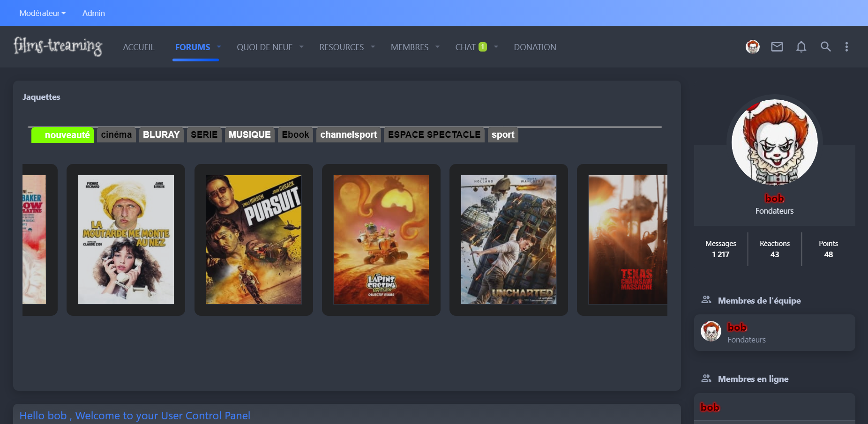Open the FORUMS nav item
The image size is (868, 424).
[193, 47]
